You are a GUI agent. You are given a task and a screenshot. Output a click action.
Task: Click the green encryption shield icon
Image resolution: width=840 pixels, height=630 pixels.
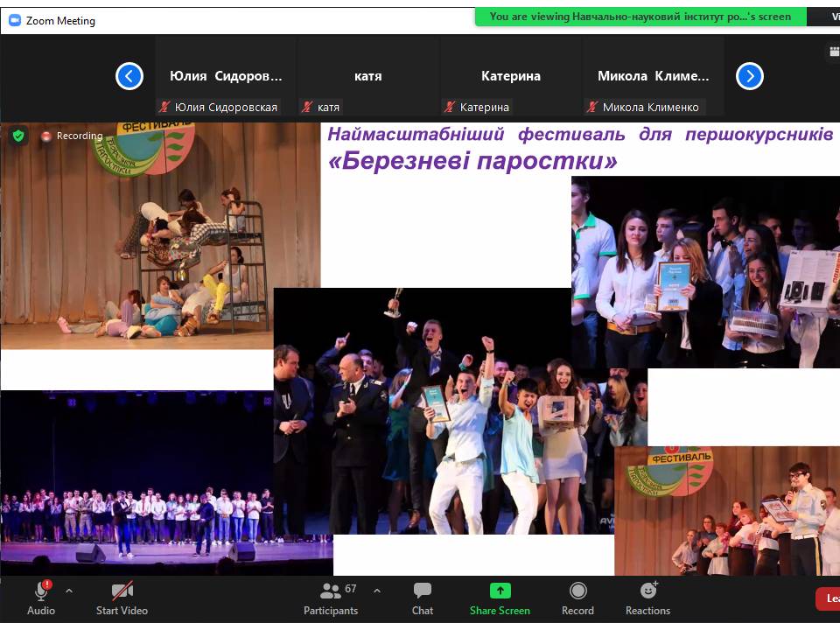17,136
